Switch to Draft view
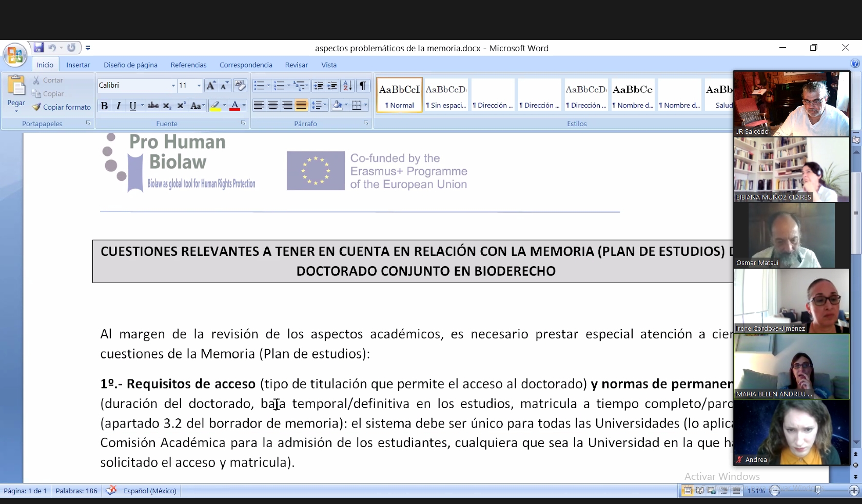Image resolution: width=862 pixels, height=504 pixels. click(736, 491)
